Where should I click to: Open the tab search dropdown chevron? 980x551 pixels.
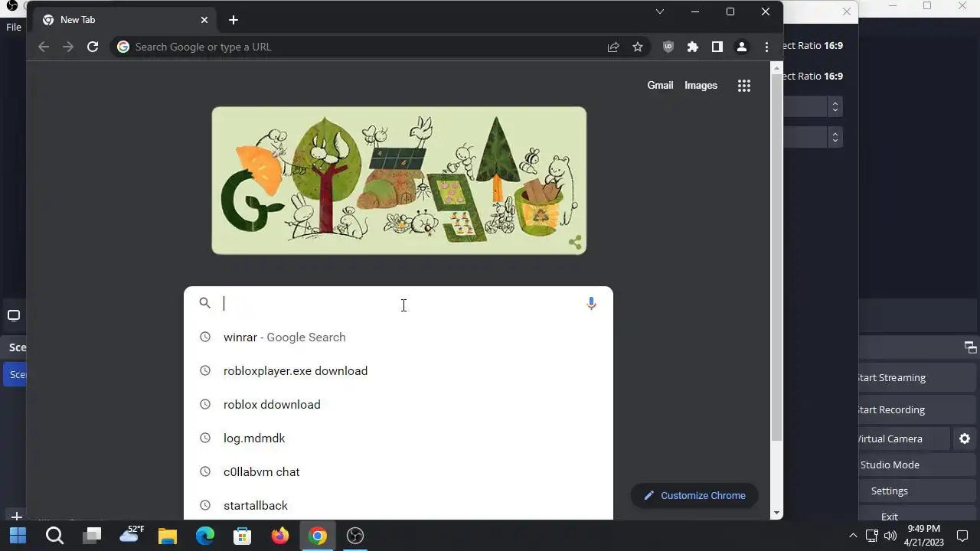click(660, 11)
